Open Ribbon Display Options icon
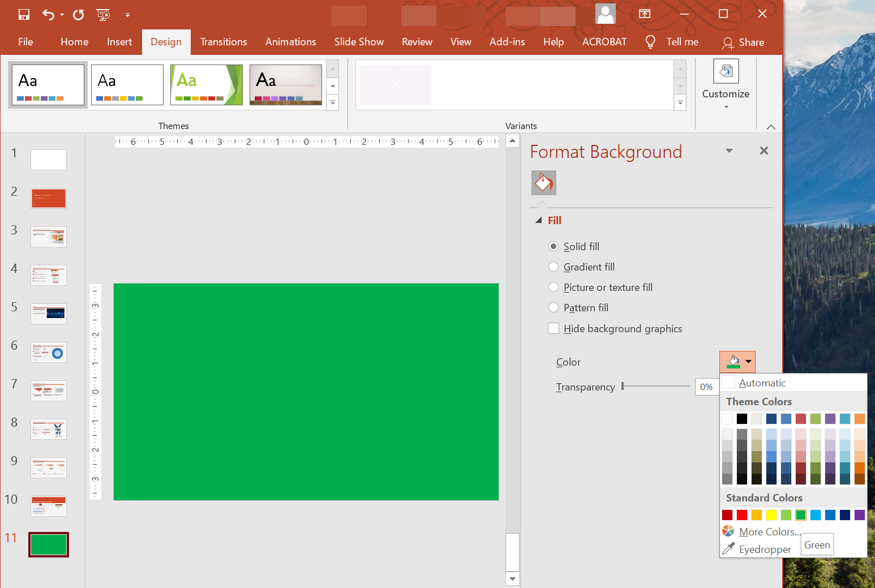The height and width of the screenshot is (588, 875). 645,14
